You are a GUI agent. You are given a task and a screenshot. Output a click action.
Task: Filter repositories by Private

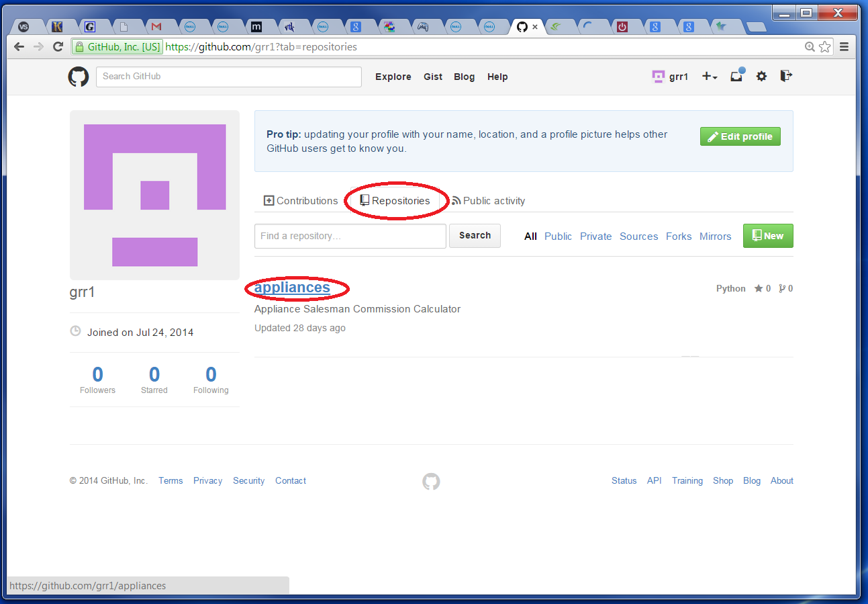596,236
